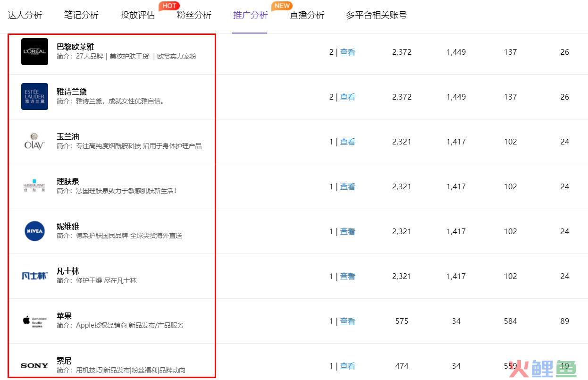Click the Apple Authorized Reseller logo
Image resolution: width=588 pixels, height=380 pixels.
coord(34,321)
